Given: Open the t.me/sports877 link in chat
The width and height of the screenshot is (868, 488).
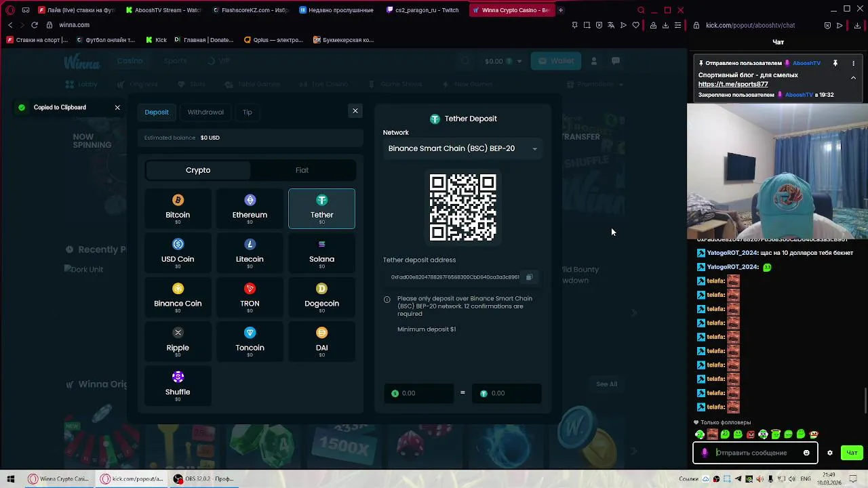Looking at the screenshot, I should (x=733, y=84).
